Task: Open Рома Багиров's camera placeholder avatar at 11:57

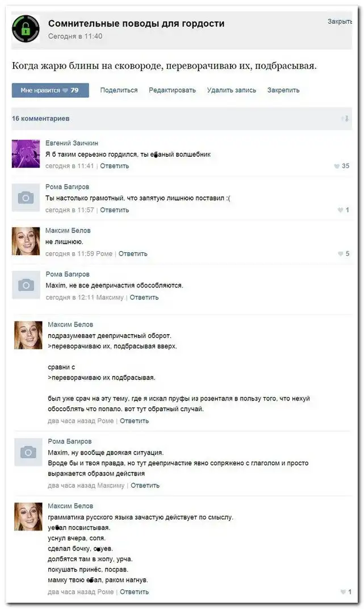Action: [26, 198]
